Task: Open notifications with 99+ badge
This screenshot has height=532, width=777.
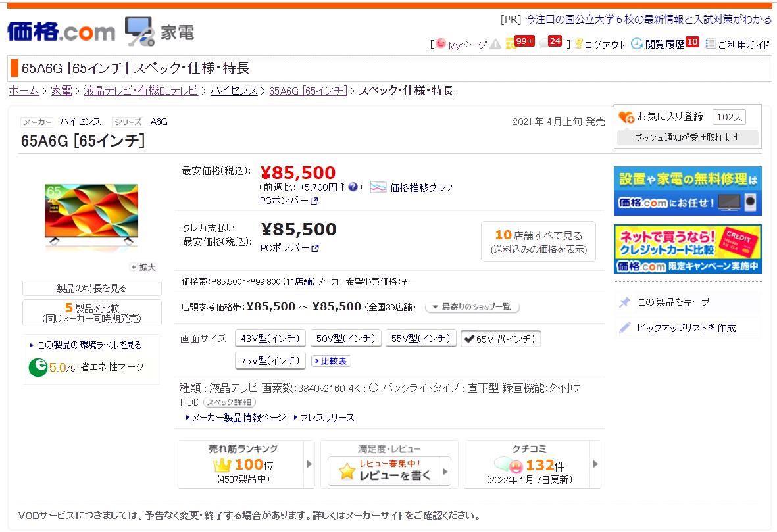Action: [x=519, y=43]
